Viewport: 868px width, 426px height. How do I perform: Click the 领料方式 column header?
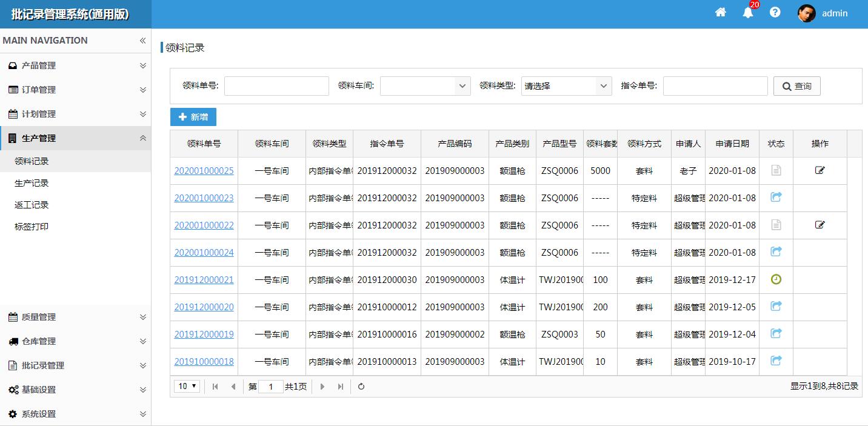click(x=644, y=144)
